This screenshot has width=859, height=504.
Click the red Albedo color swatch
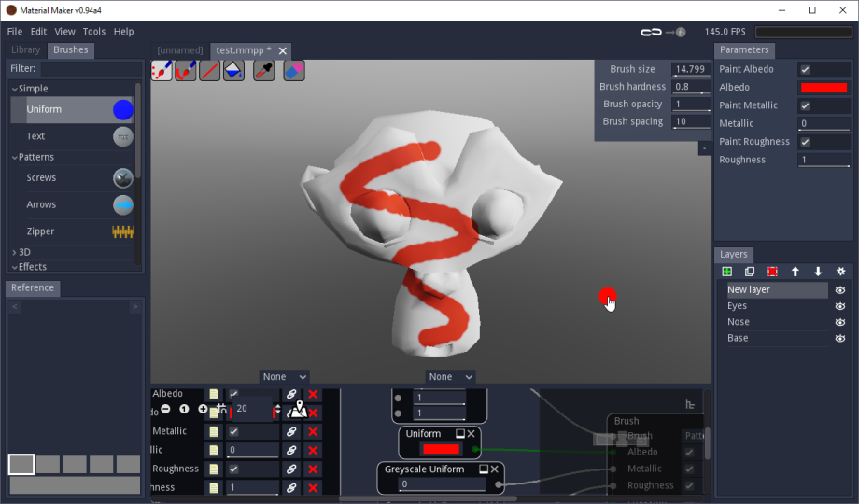[x=824, y=88]
